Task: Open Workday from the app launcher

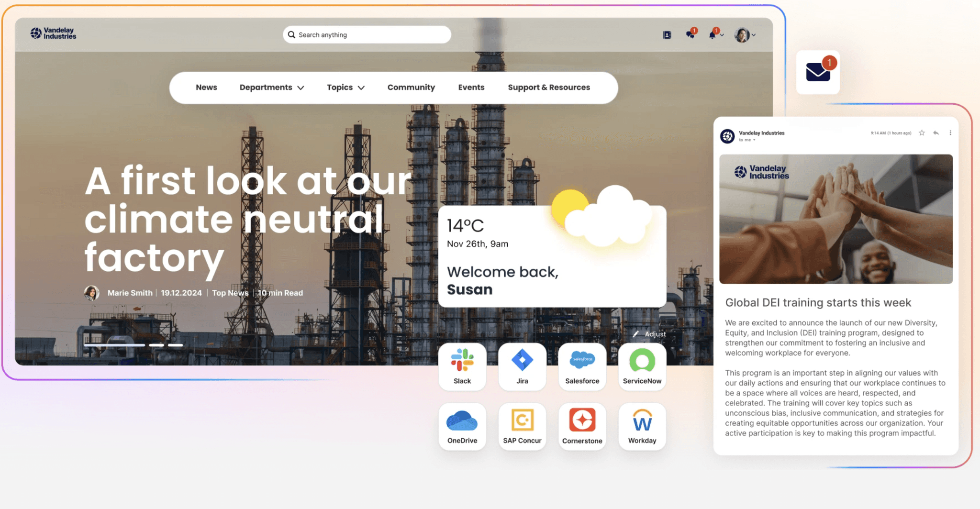Action: point(642,426)
